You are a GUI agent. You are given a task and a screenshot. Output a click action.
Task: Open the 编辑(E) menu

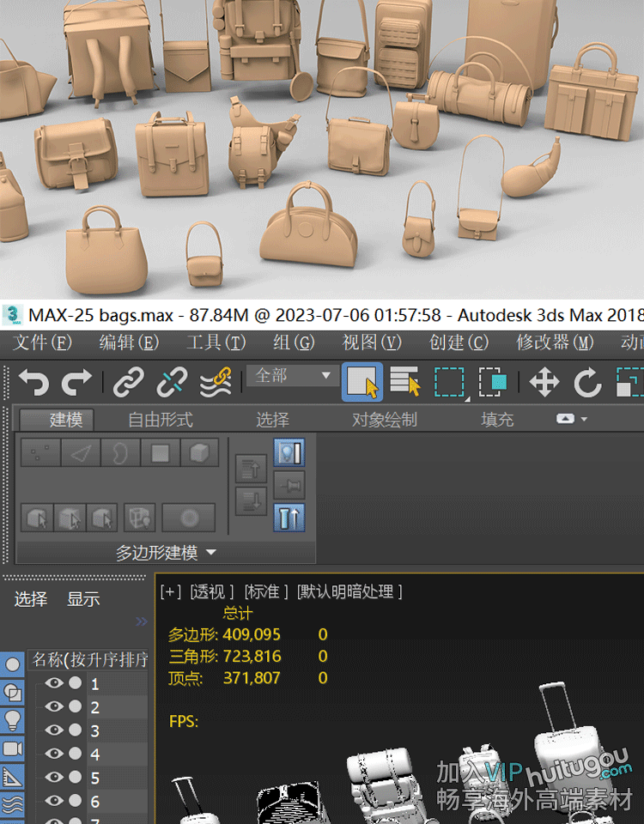pos(129,342)
